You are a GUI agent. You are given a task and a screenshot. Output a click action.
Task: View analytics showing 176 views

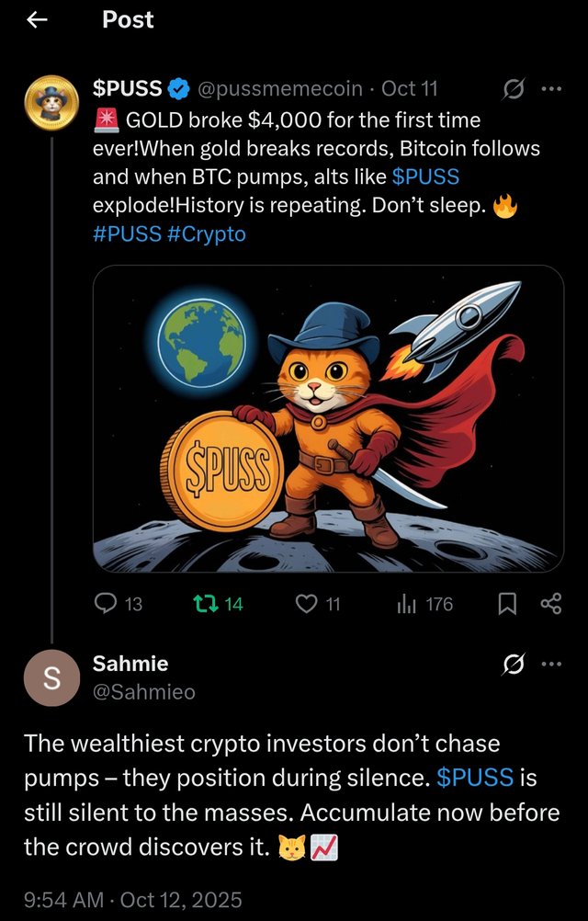pos(406,604)
